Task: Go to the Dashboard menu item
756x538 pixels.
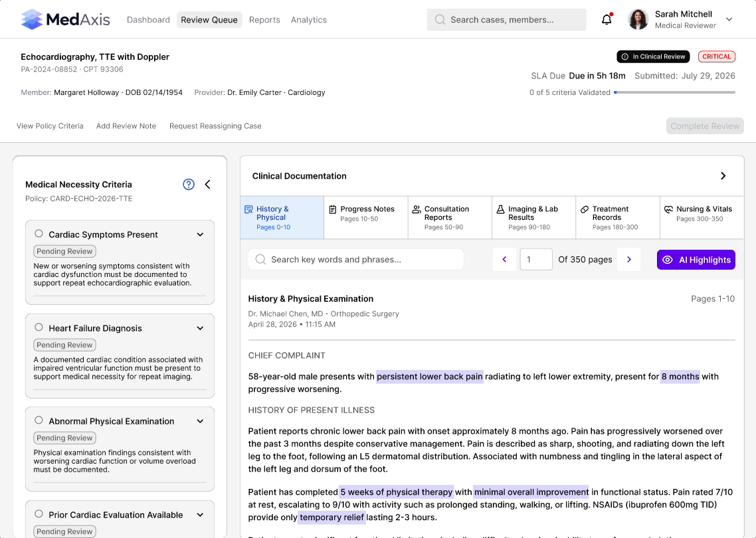Action: [x=149, y=20]
